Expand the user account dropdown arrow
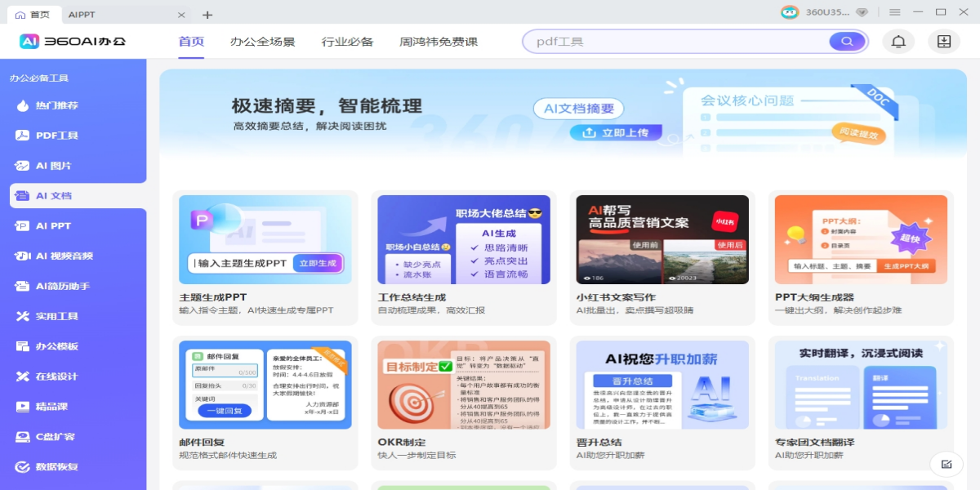 (x=862, y=12)
